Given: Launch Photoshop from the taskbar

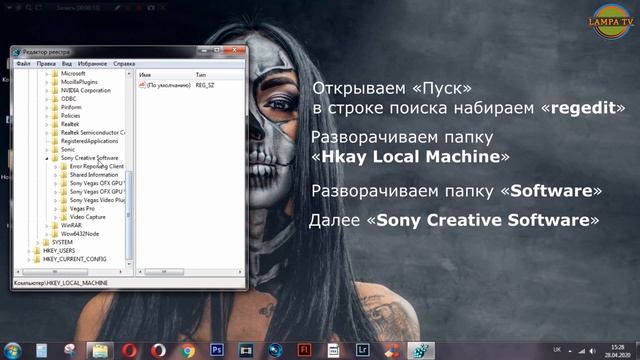Looking at the screenshot, I should (x=217, y=350).
